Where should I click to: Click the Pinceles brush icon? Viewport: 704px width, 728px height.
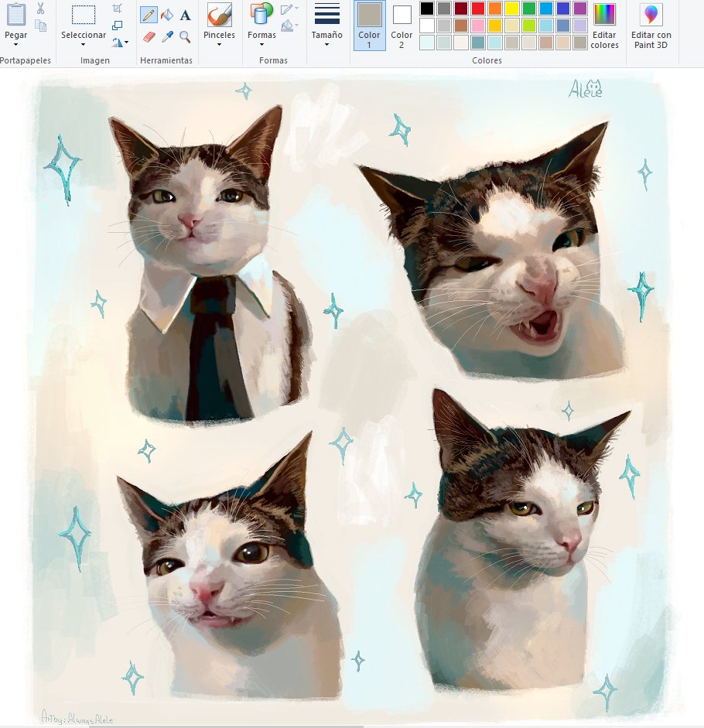pos(219,15)
